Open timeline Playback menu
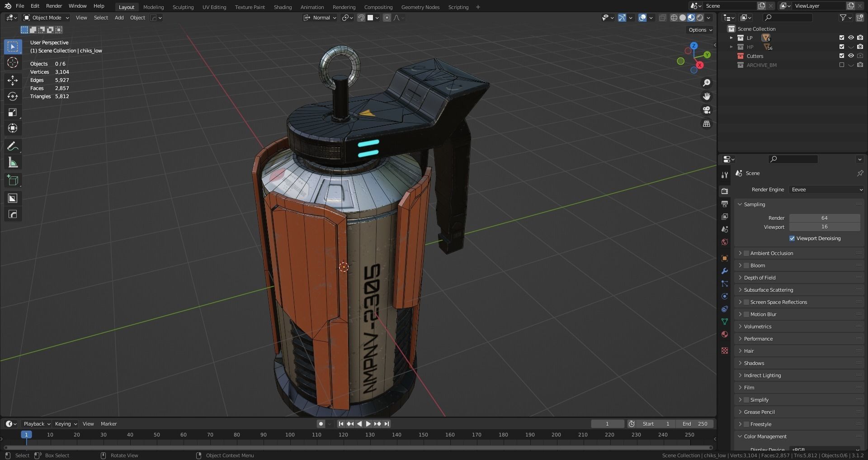 coord(37,424)
